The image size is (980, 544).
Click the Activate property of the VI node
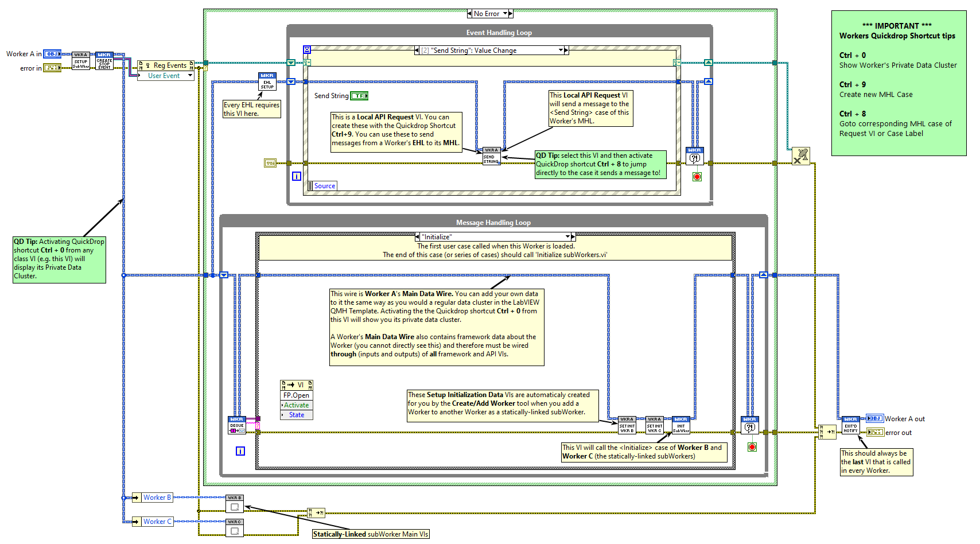[297, 405]
